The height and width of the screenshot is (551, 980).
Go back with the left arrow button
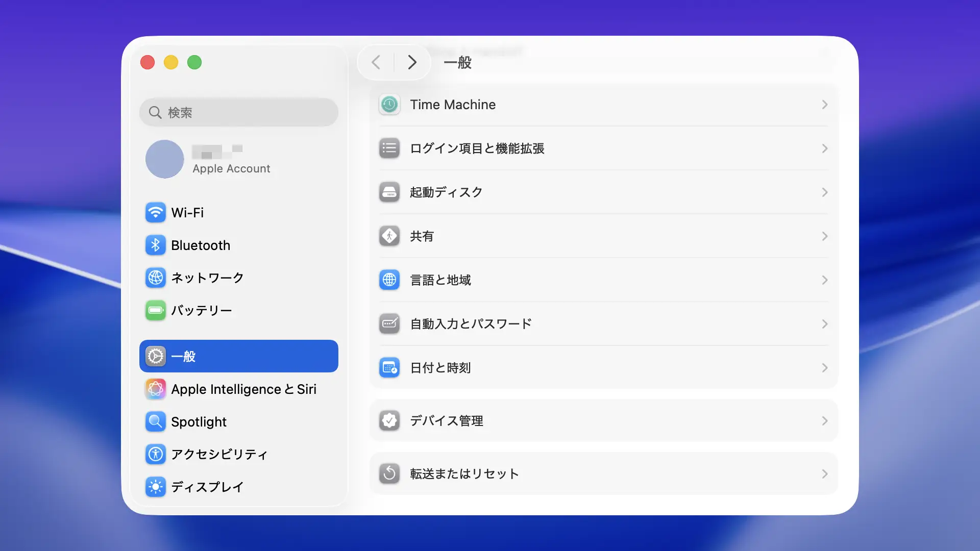coord(376,63)
